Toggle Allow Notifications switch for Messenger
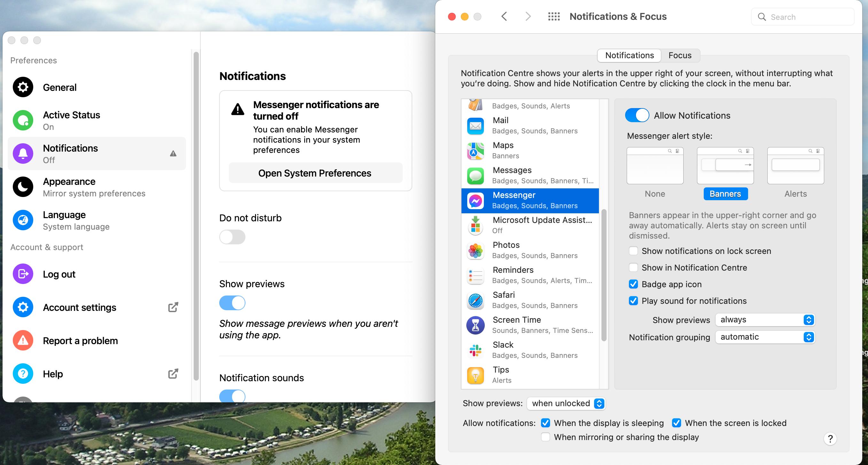The width and height of the screenshot is (868, 465). pos(637,115)
